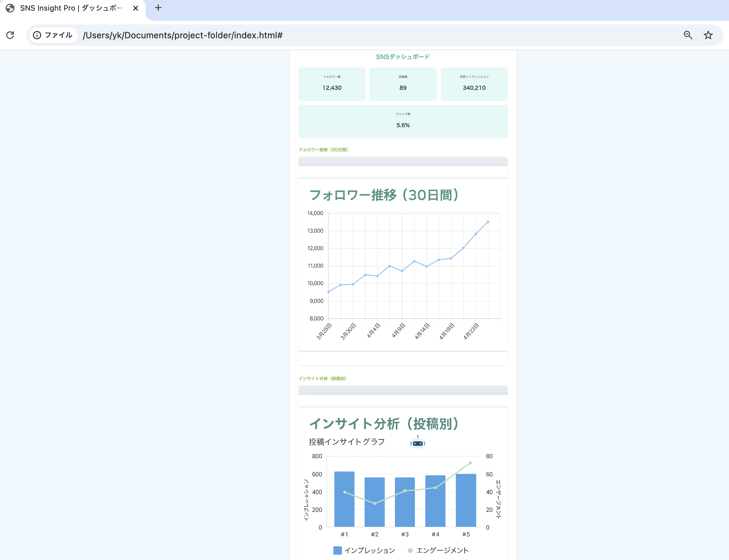Click the 4月19日 axis label
This screenshot has height=560, width=729.
447,331
